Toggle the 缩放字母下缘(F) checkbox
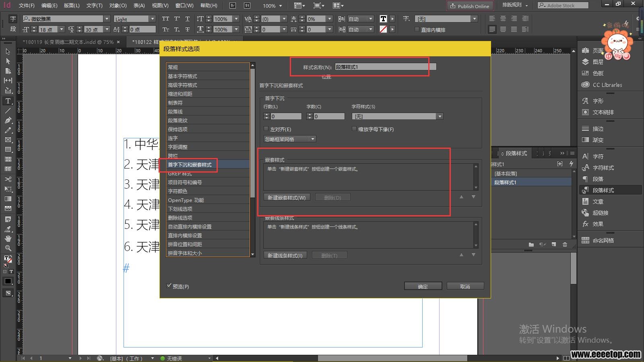The width and height of the screenshot is (644, 362). click(354, 129)
